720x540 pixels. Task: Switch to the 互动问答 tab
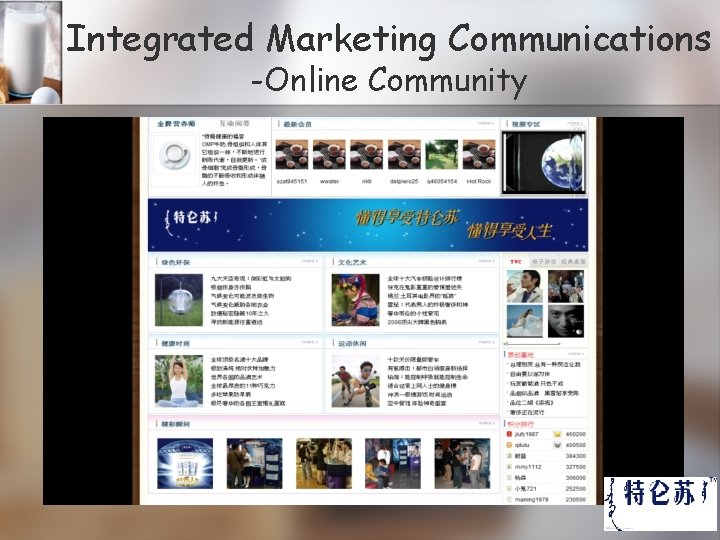pos(235,124)
